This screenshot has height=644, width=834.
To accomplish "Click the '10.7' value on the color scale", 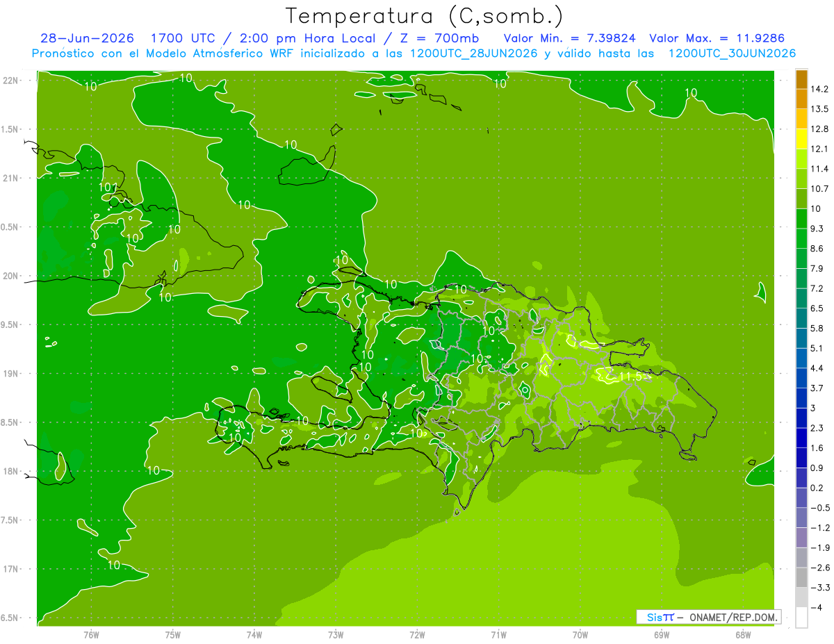I will 820,189.
